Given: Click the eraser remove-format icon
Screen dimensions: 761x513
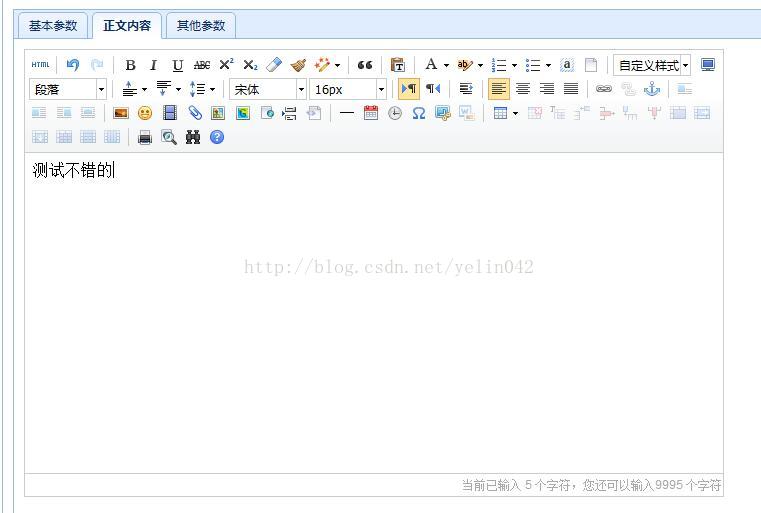Looking at the screenshot, I should click(274, 65).
